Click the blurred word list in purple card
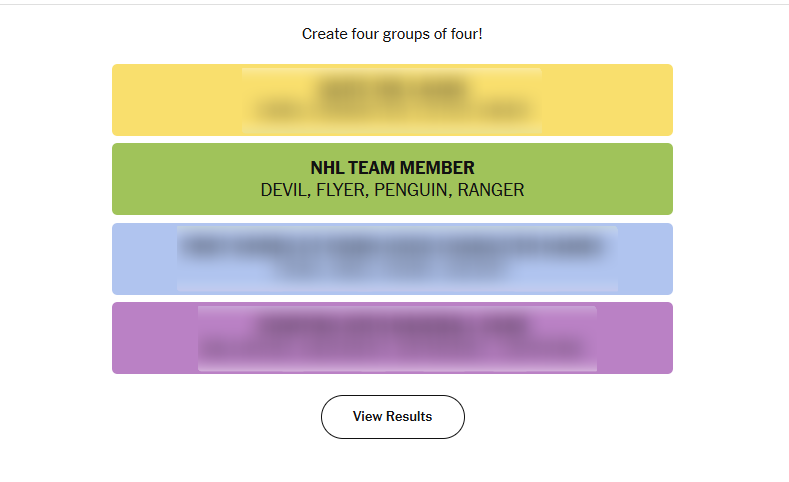 [x=397, y=350]
